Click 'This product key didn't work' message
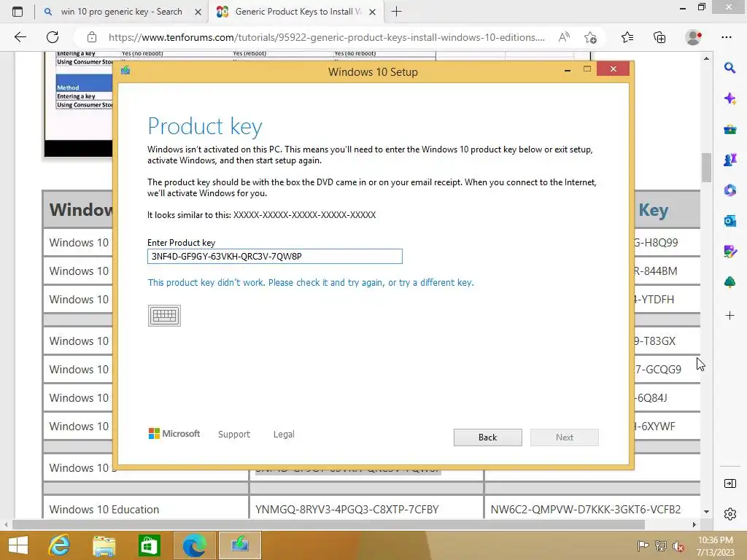This screenshot has width=747, height=560. (x=311, y=282)
